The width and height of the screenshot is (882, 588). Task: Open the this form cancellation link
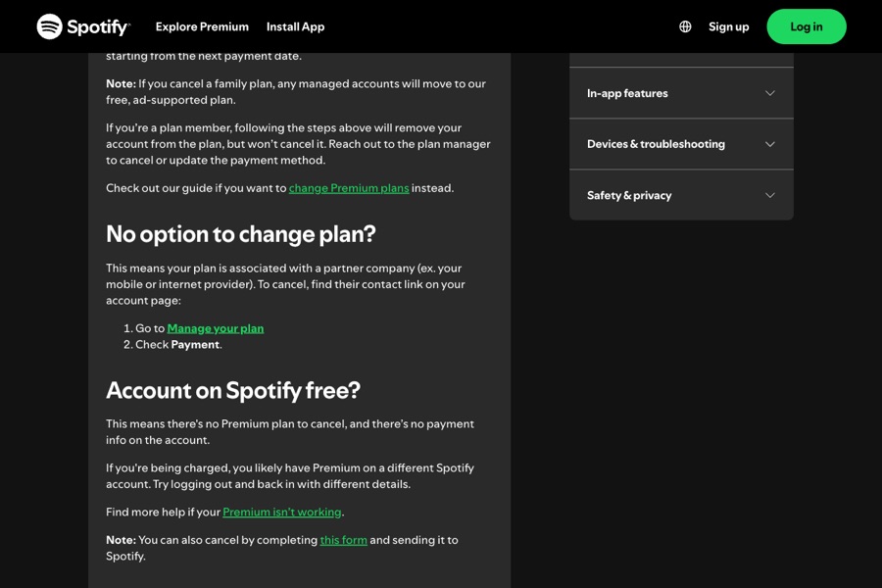pyautogui.click(x=343, y=540)
